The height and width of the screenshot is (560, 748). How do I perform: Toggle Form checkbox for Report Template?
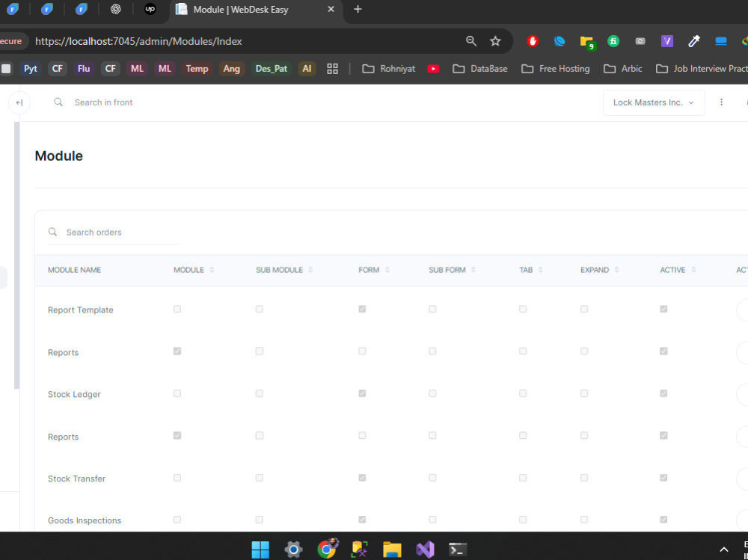pos(362,309)
